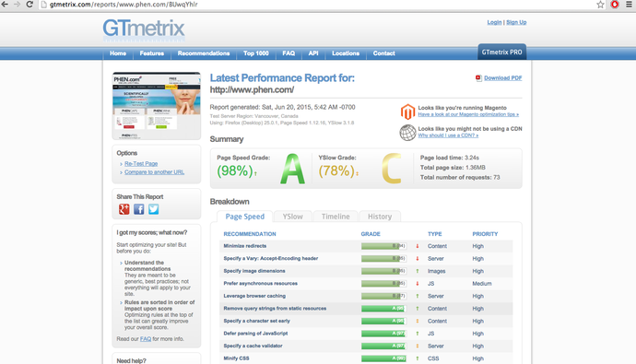
Task: Click the grade bar for Defer parsing of JavaScript
Action: click(383, 334)
